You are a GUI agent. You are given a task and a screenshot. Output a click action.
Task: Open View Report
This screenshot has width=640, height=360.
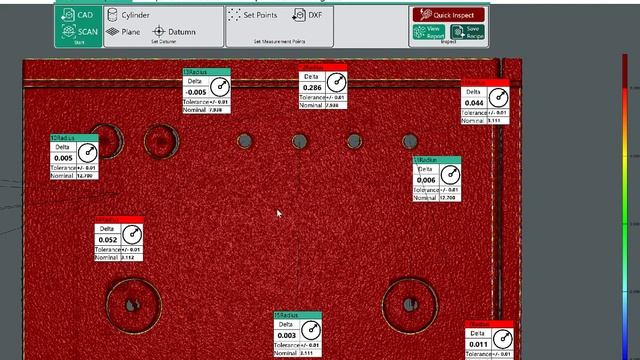click(x=429, y=32)
